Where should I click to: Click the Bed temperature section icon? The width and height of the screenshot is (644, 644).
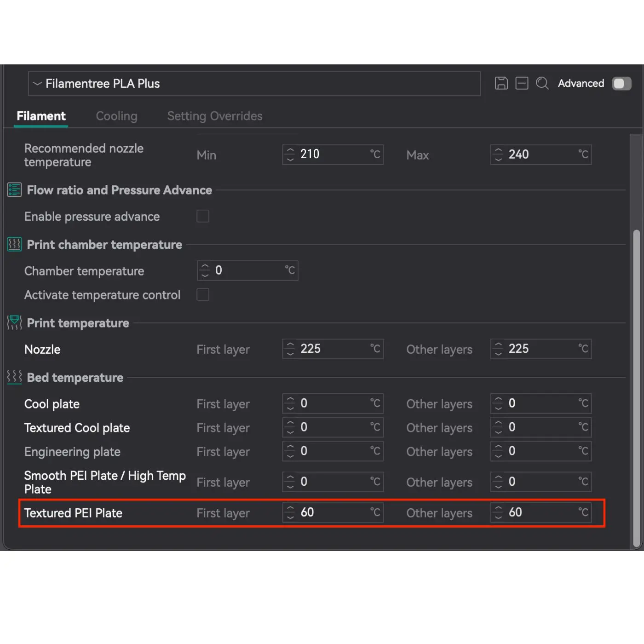pyautogui.click(x=14, y=377)
